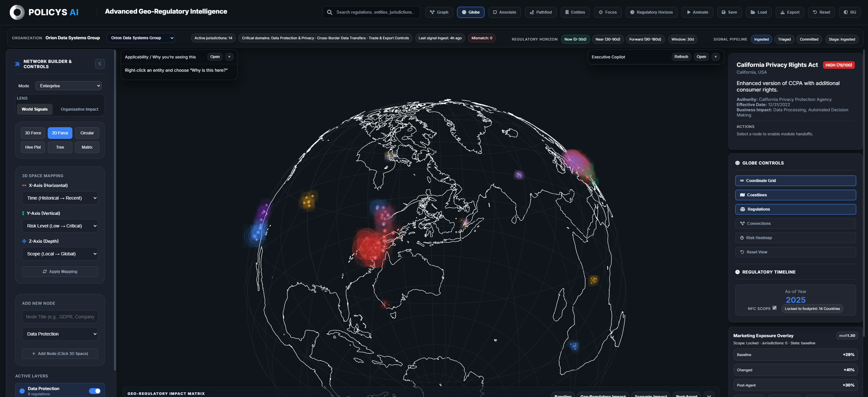Click the Node Title input field
Viewport: 868px width, 397px height.
point(60,317)
